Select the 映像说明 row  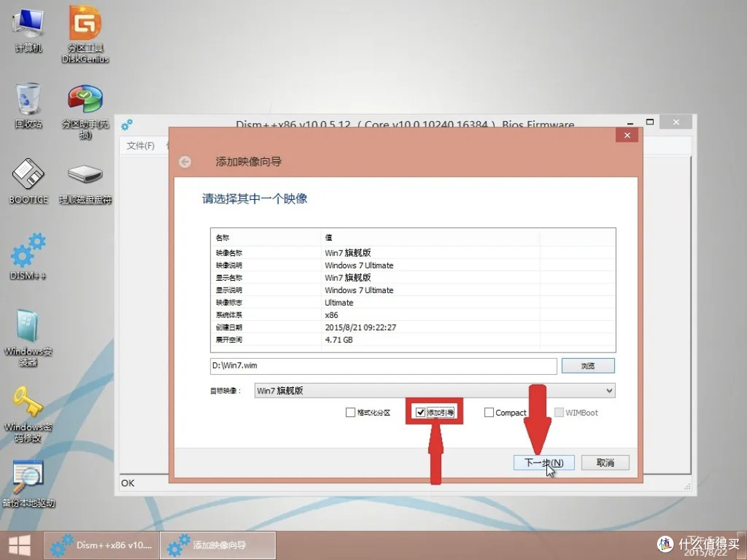(413, 265)
